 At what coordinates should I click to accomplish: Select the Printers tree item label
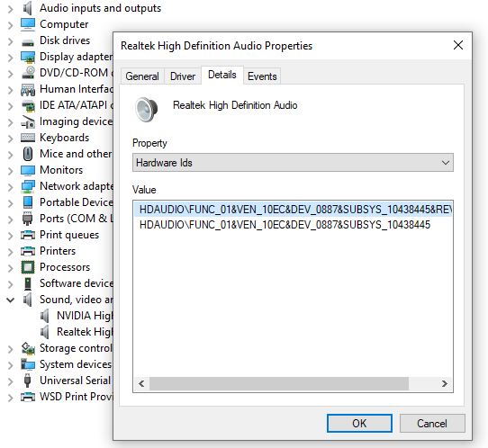coord(58,251)
